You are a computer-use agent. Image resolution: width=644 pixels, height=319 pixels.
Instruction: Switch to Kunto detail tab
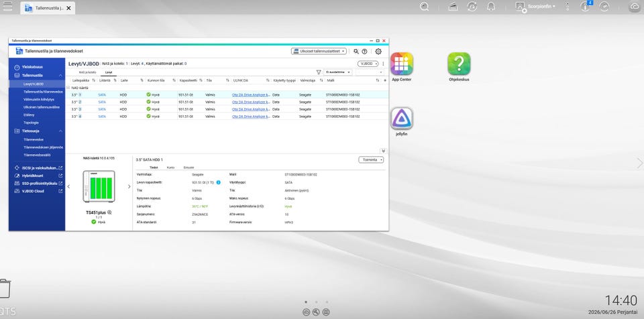[x=170, y=168]
